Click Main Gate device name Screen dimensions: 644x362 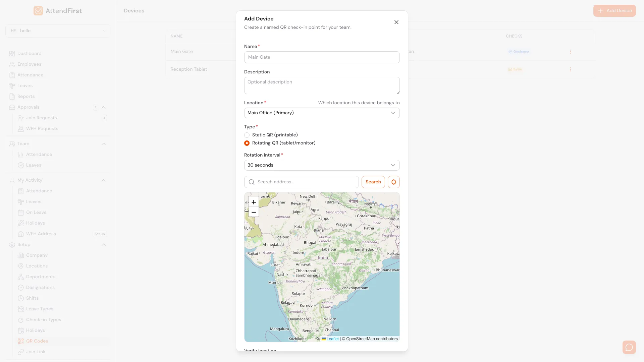tap(181, 52)
